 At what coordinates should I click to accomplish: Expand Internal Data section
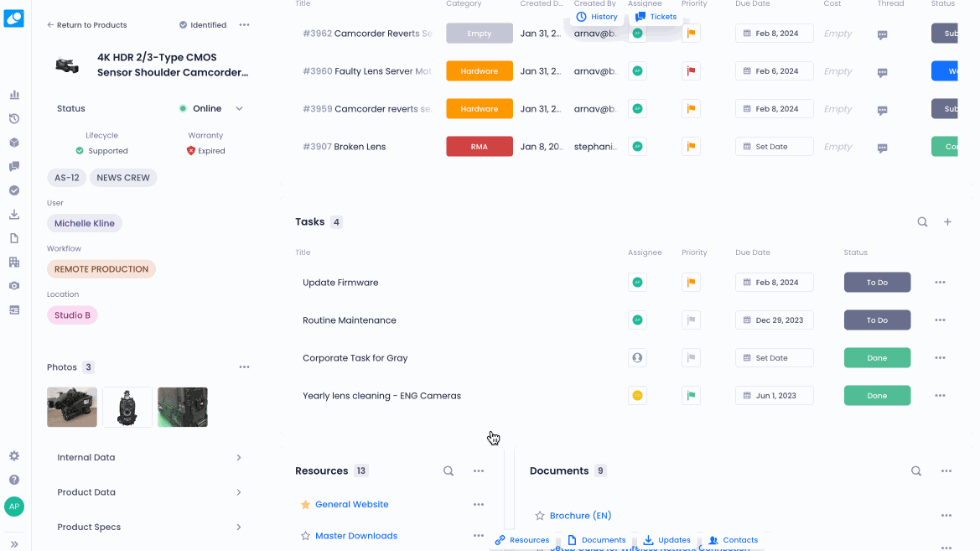click(148, 457)
